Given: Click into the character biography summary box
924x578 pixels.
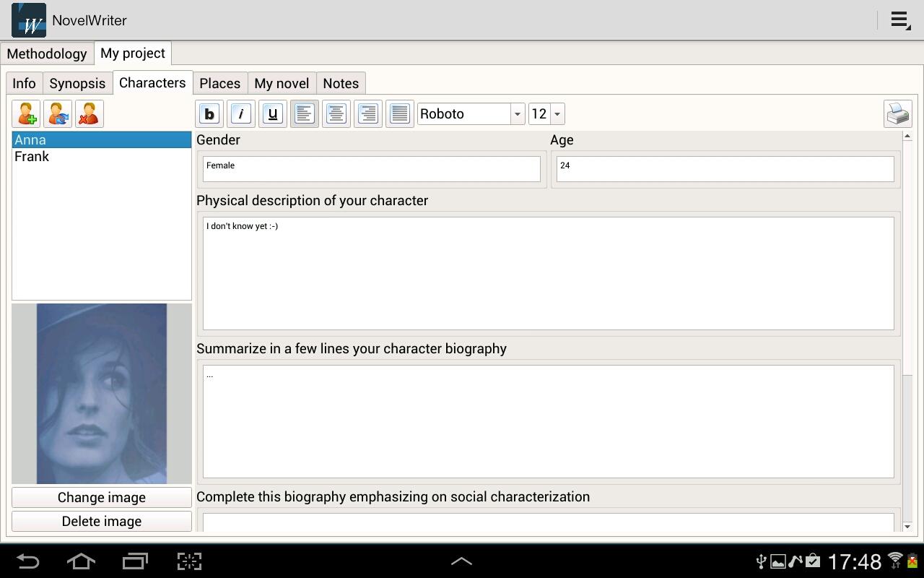Looking at the screenshot, I should pos(548,421).
